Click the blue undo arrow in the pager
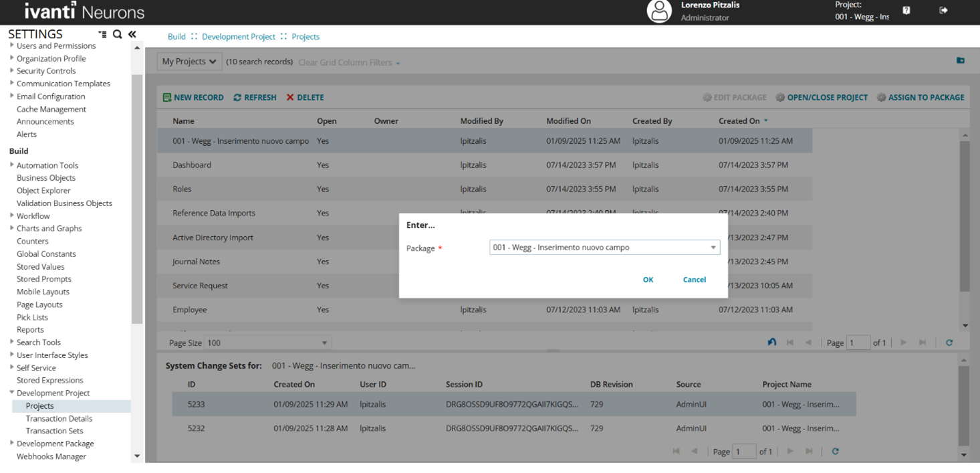The height and width of the screenshot is (473, 980). pyautogui.click(x=772, y=343)
